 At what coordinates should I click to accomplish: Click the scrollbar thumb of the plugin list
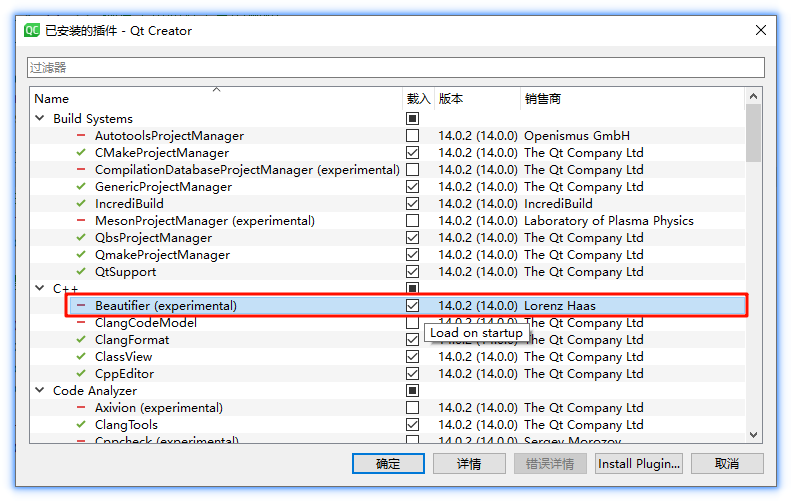[753, 133]
